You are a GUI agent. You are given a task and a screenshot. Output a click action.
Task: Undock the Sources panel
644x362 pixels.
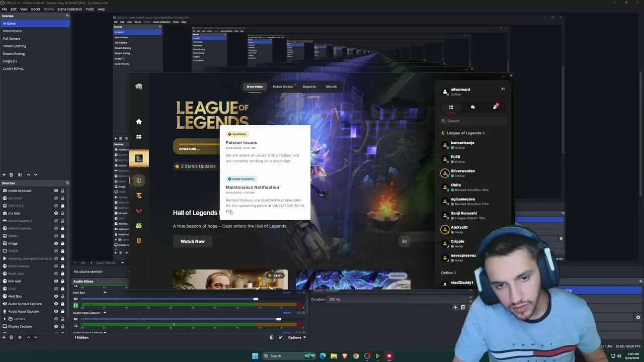67,183
